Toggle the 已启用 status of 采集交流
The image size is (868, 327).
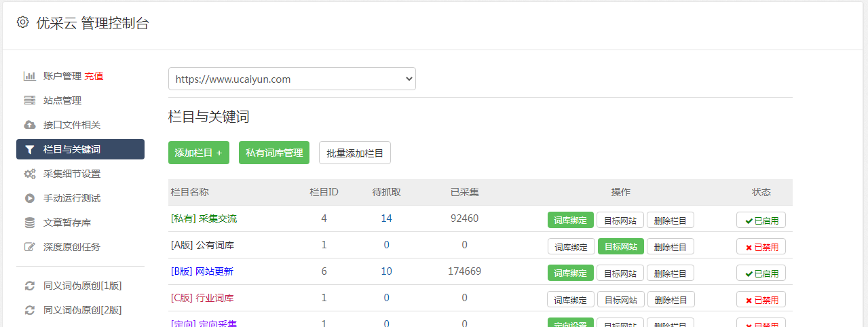761,219
